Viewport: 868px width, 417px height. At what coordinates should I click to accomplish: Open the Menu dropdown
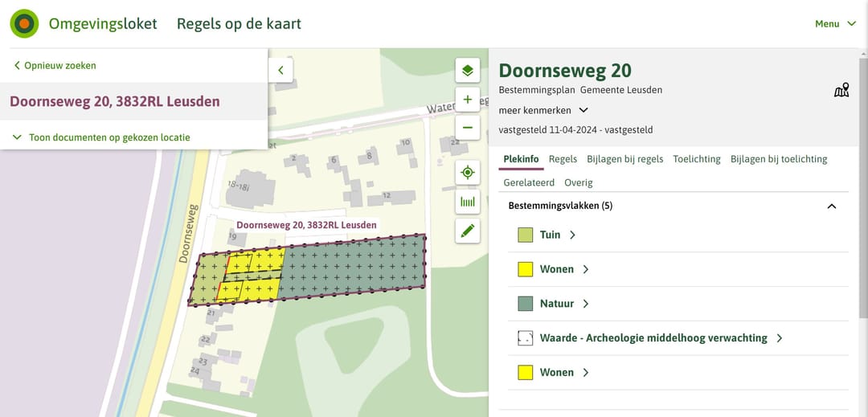(x=835, y=24)
